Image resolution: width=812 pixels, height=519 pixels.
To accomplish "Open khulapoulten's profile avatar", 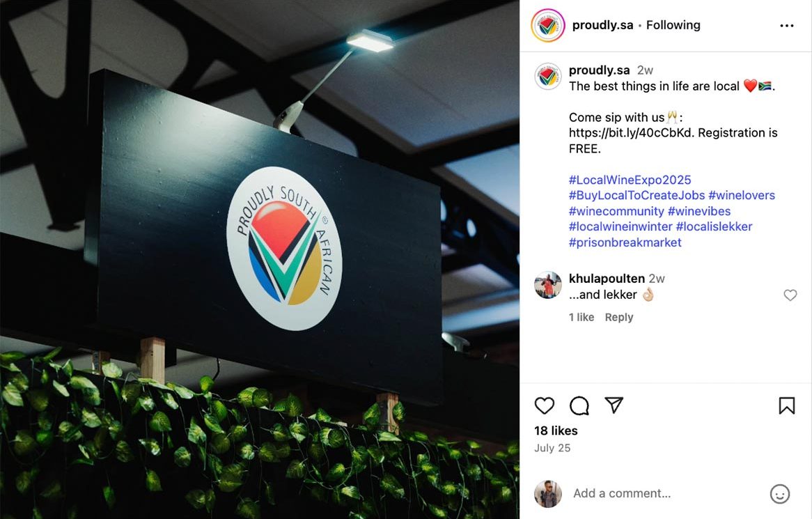I will pyautogui.click(x=548, y=285).
